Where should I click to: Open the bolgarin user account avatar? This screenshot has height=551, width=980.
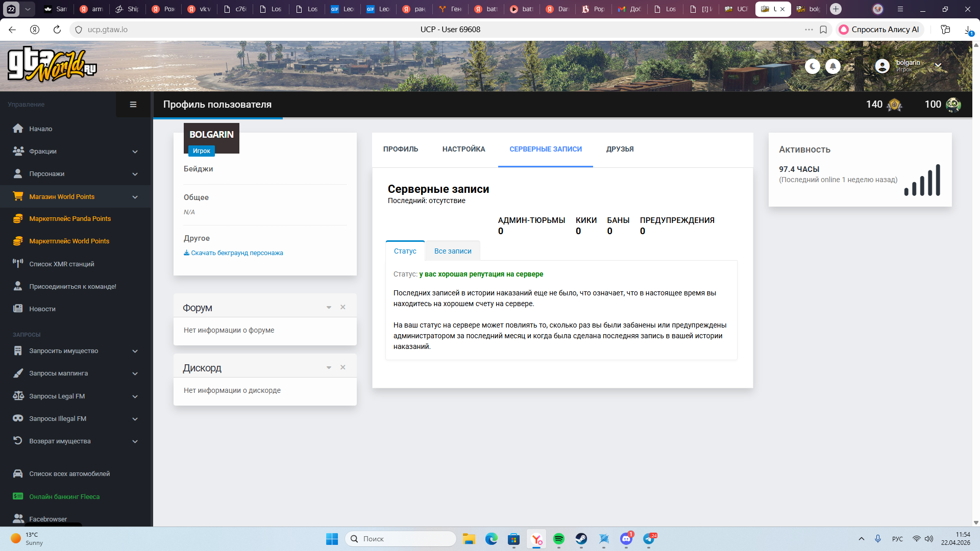point(882,66)
